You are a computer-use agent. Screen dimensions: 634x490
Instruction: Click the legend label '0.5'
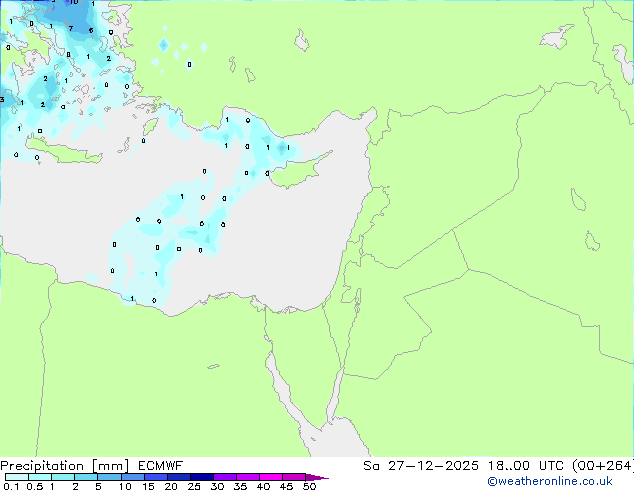[35, 486]
